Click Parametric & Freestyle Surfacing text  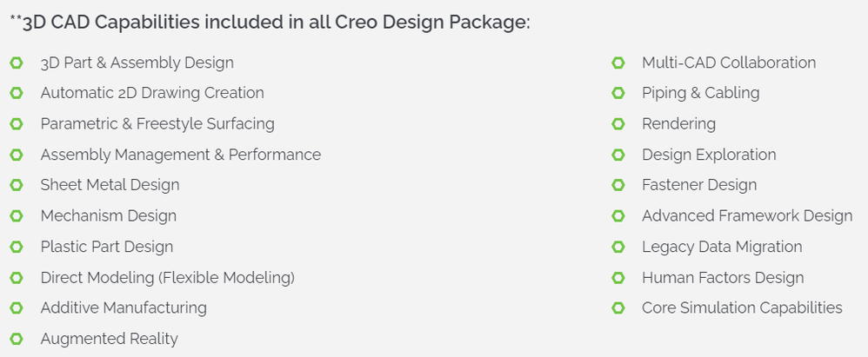click(x=157, y=124)
